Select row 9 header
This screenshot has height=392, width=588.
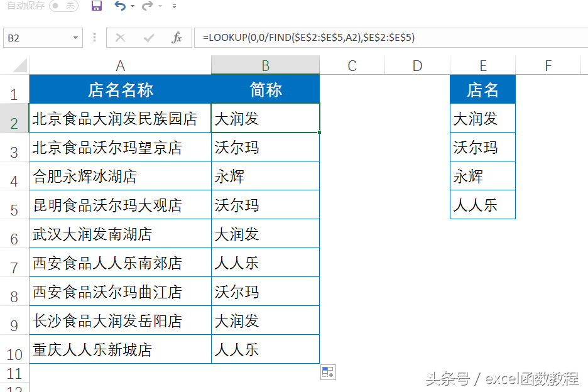point(14,320)
